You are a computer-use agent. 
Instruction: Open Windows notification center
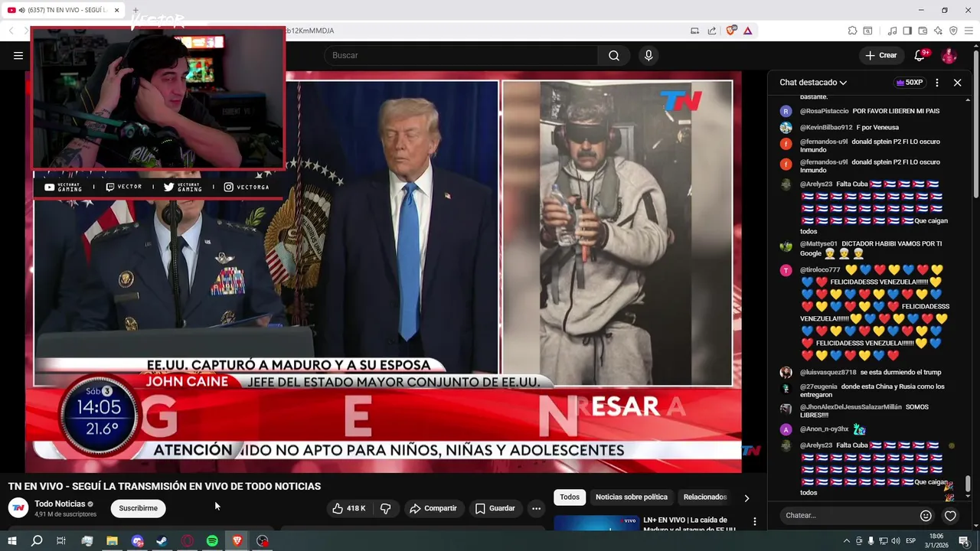[x=964, y=541]
